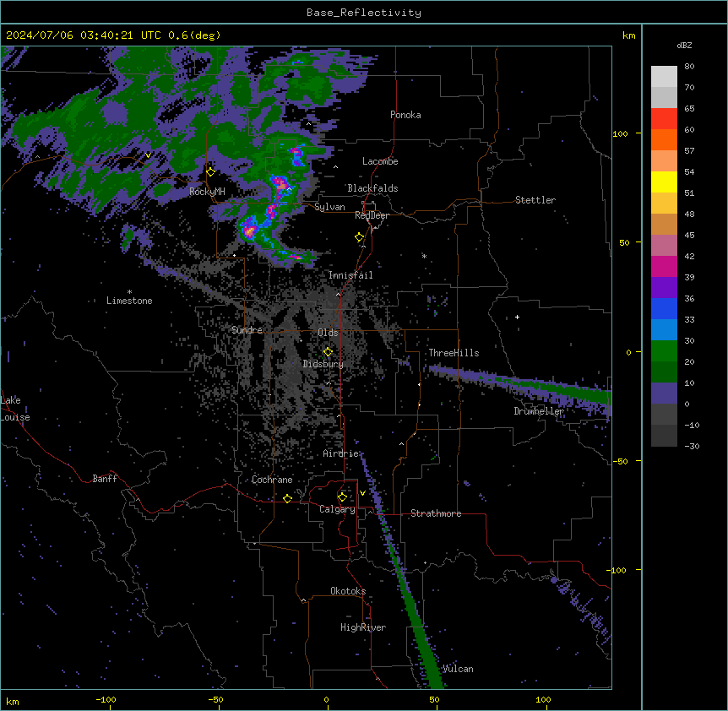728x711 pixels.
Task: Select the red 60–65 dBZ legend swatch
Action: click(x=664, y=119)
